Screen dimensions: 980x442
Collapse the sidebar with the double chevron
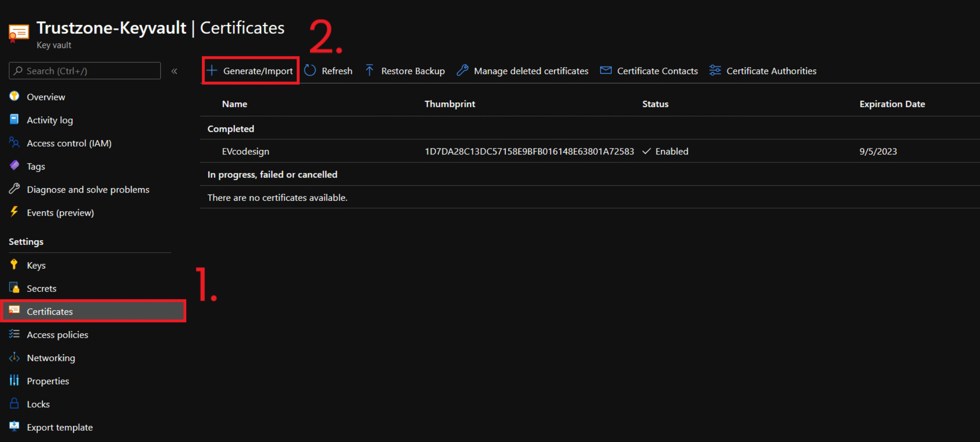pos(174,71)
